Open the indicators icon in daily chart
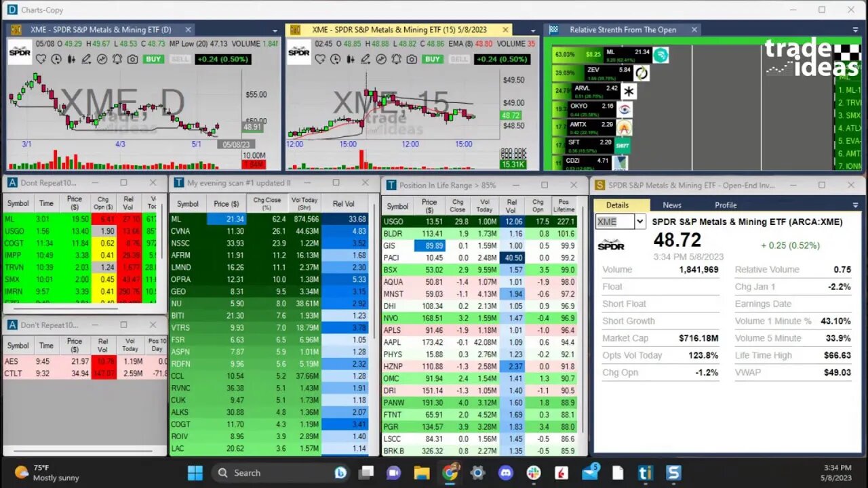 [102, 59]
